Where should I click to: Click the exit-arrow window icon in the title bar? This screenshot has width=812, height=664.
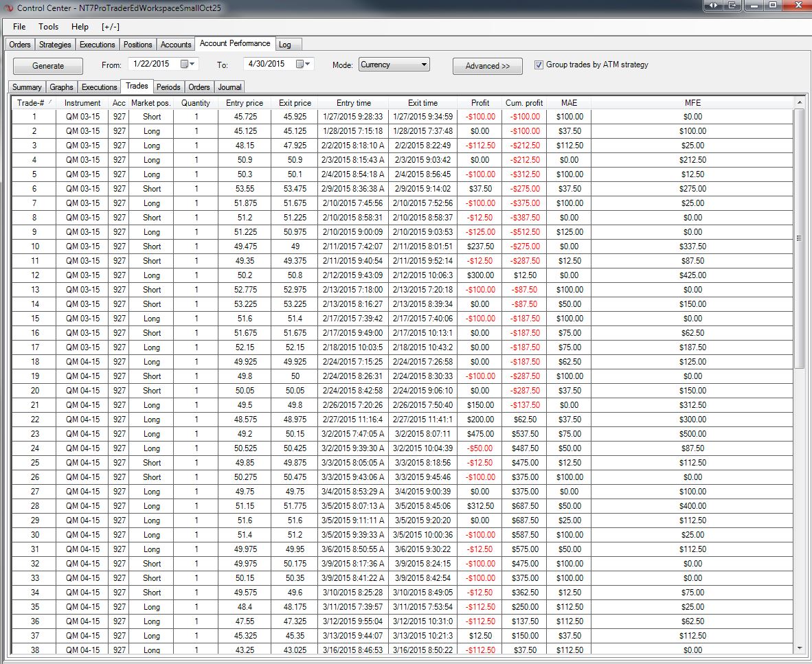[733, 5]
